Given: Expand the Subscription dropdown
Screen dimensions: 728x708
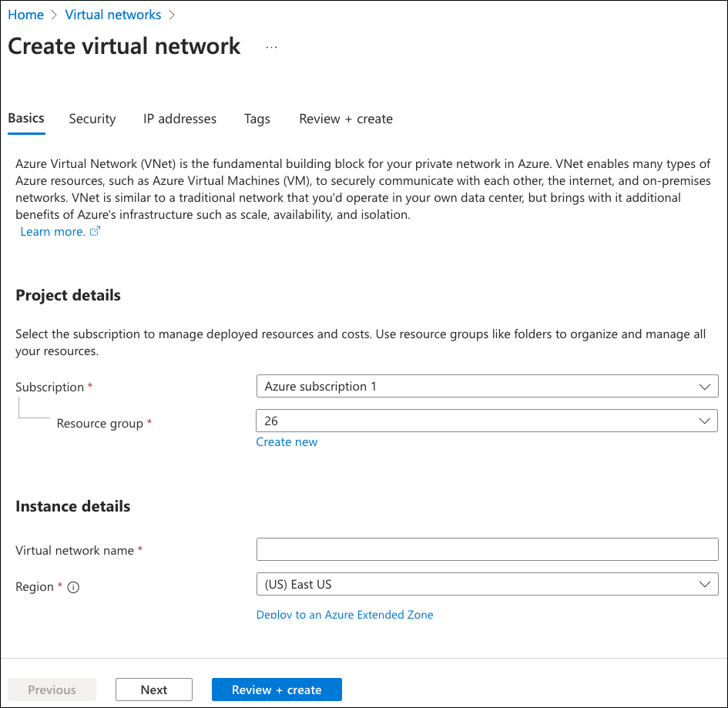Looking at the screenshot, I should [486, 386].
